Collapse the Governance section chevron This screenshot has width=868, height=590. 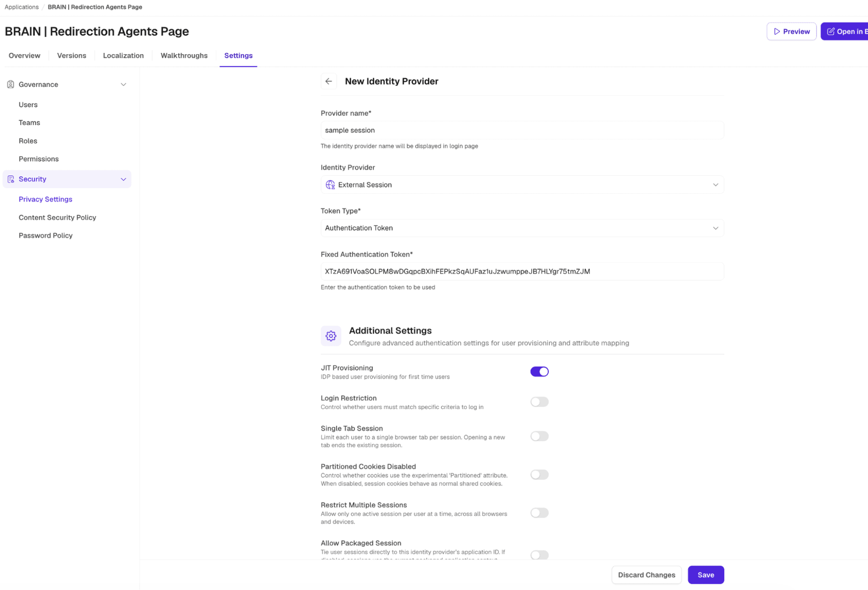123,85
